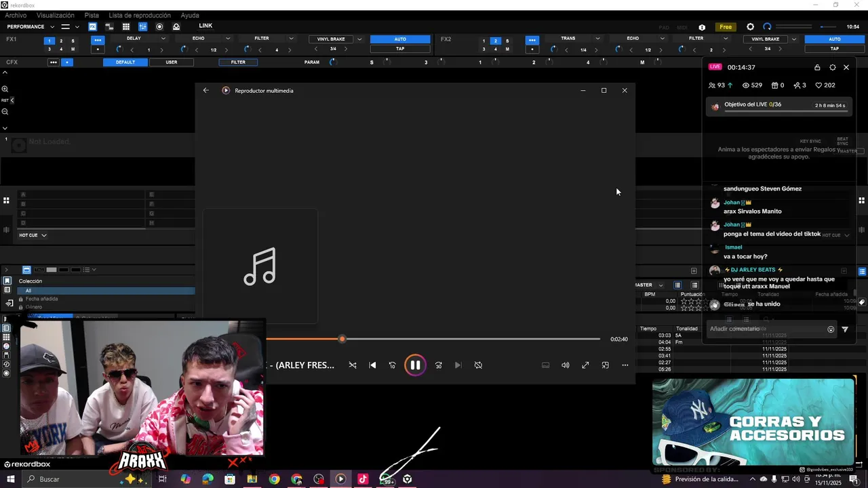Toggle the CFX FILTER effect button
This screenshot has width=868, height=488.
click(x=238, y=62)
